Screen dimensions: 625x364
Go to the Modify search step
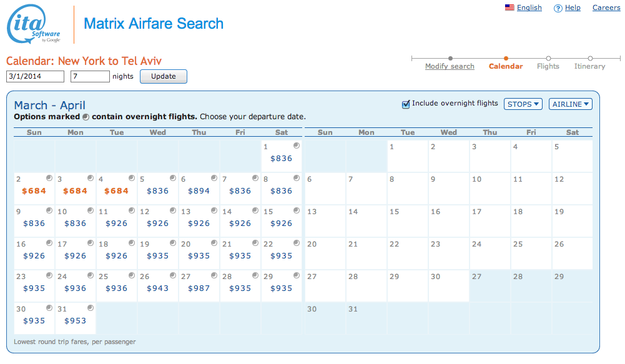[450, 66]
